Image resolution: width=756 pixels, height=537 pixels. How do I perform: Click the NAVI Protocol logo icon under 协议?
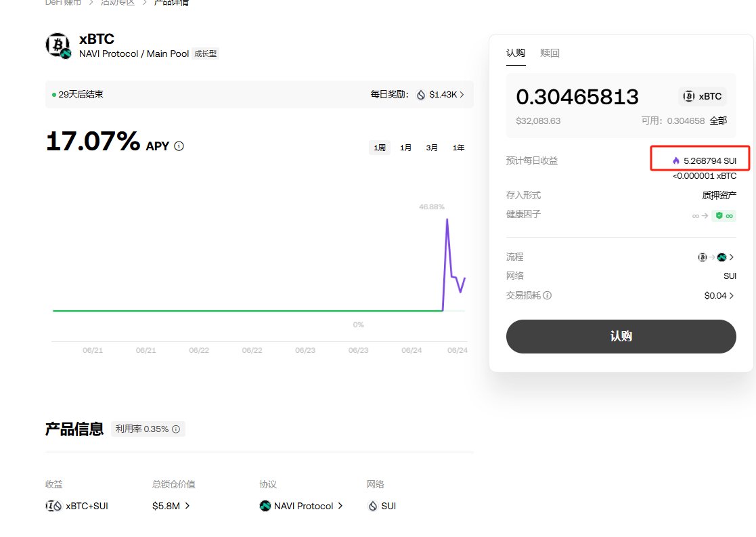click(x=265, y=506)
